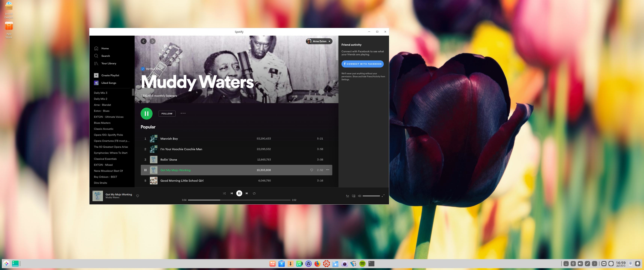The height and width of the screenshot is (270, 644).
Task: Enter full screen mode with the expand icon
Action: coord(383,196)
